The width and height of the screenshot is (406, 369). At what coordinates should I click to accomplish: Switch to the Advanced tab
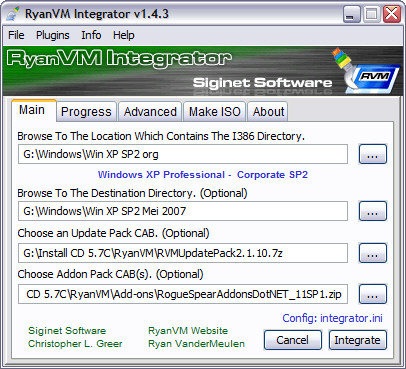pyautogui.click(x=150, y=112)
